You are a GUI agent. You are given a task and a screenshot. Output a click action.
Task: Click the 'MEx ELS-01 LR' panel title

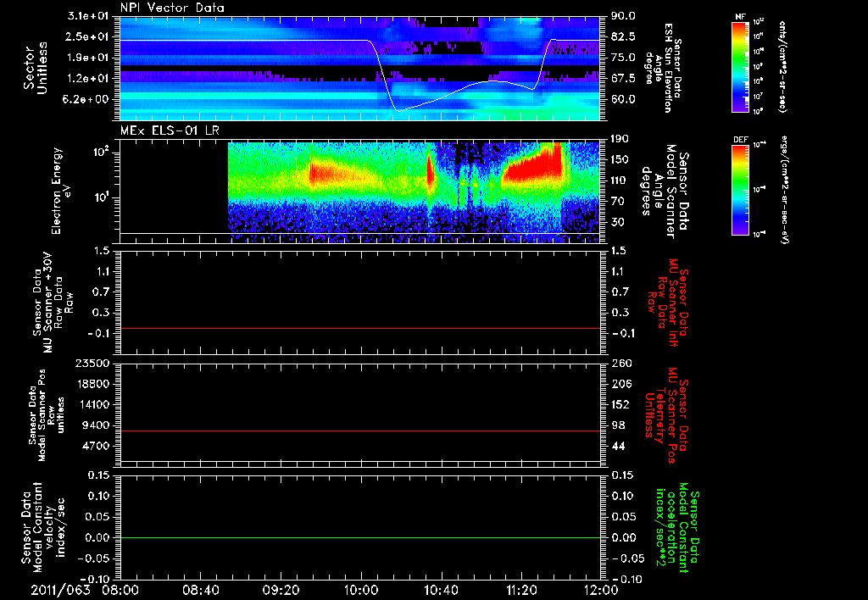pyautogui.click(x=170, y=131)
